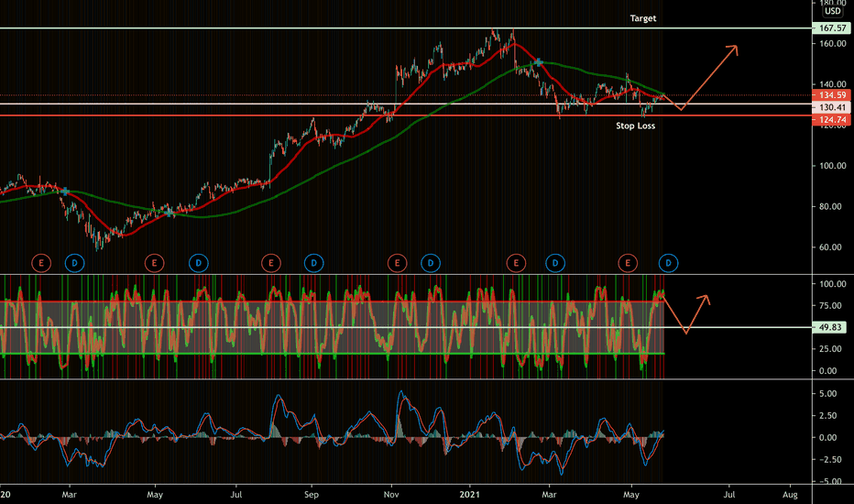Click the 80.00 price axis value
The height and width of the screenshot is (504, 854).
(830, 206)
